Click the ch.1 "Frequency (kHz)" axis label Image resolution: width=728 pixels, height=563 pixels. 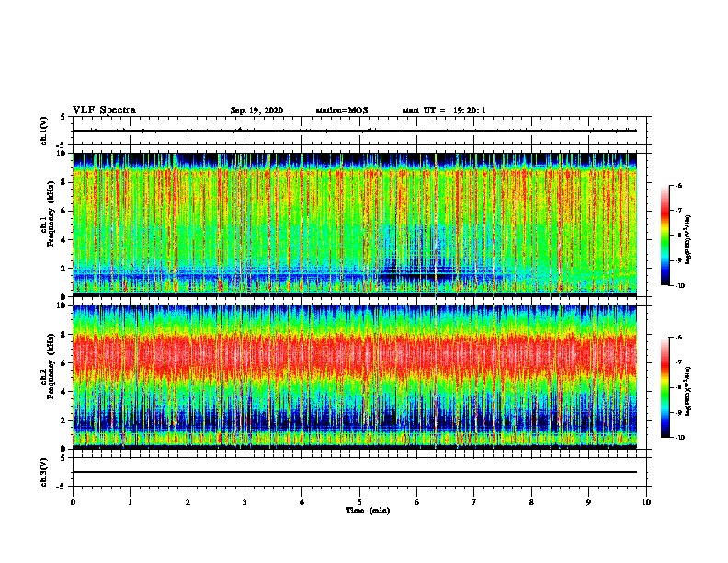tap(51, 214)
